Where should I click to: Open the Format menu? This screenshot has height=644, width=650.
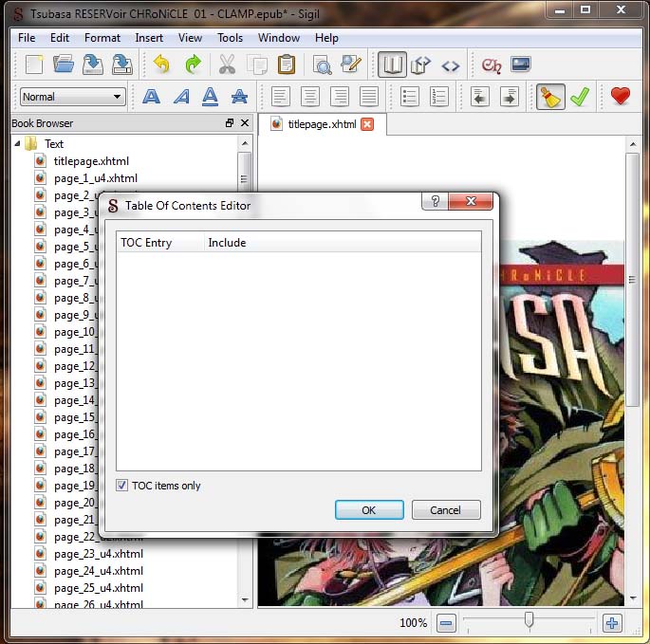point(102,38)
